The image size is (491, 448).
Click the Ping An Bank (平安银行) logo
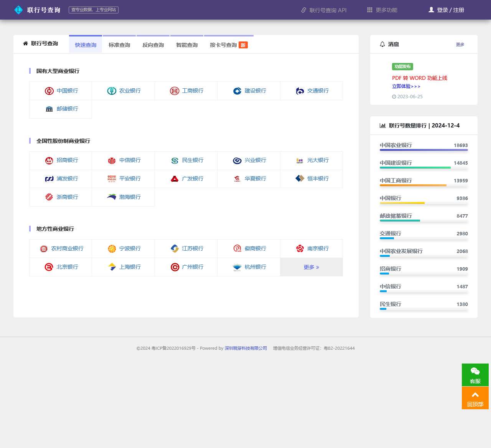[x=112, y=179]
